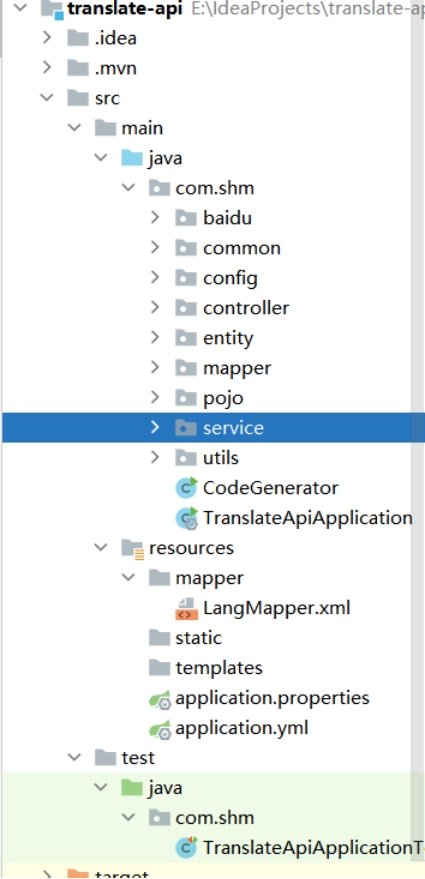
Task: Expand the pojo package chevron
Action: (x=155, y=397)
